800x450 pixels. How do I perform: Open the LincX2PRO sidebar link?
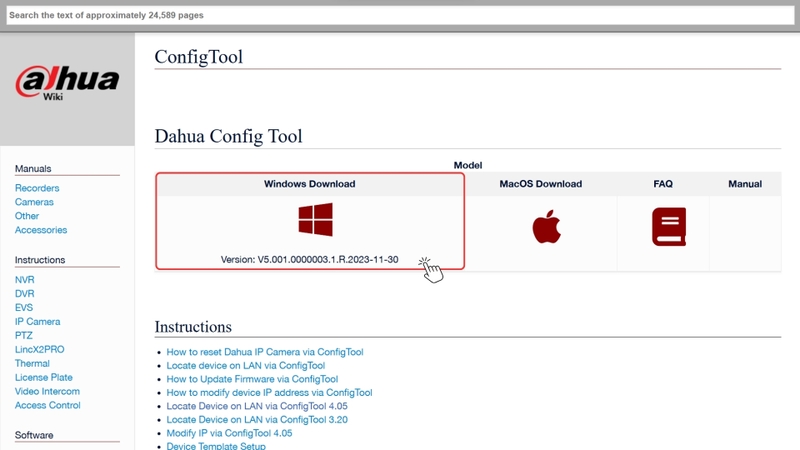(39, 349)
